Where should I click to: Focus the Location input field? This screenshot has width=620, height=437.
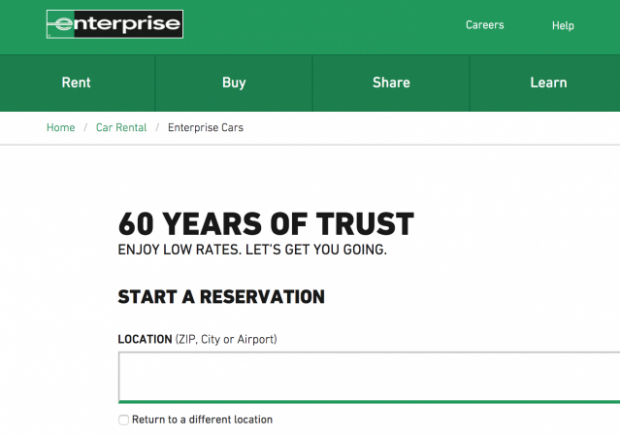(x=368, y=376)
